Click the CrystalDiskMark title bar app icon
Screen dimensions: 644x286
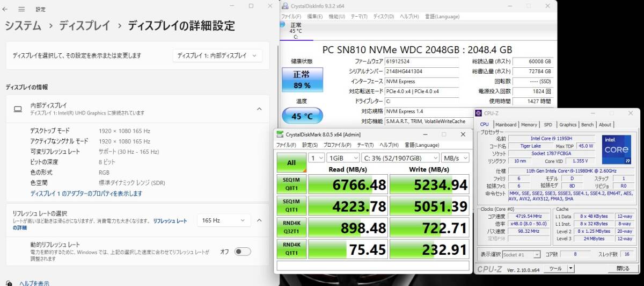tap(281, 134)
